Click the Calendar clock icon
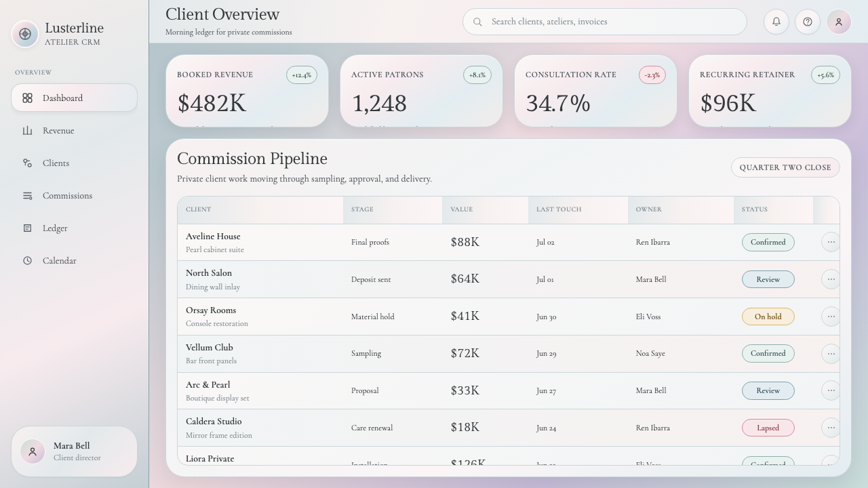 tap(27, 261)
